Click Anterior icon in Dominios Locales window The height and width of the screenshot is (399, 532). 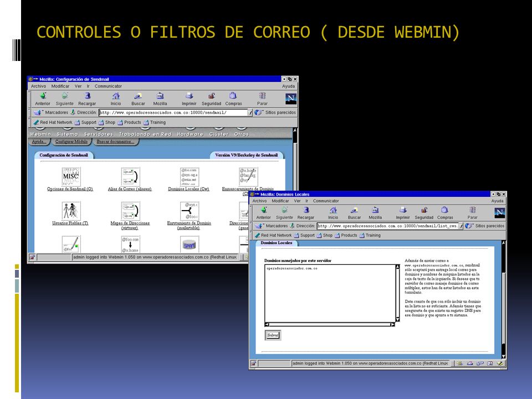[x=264, y=211]
